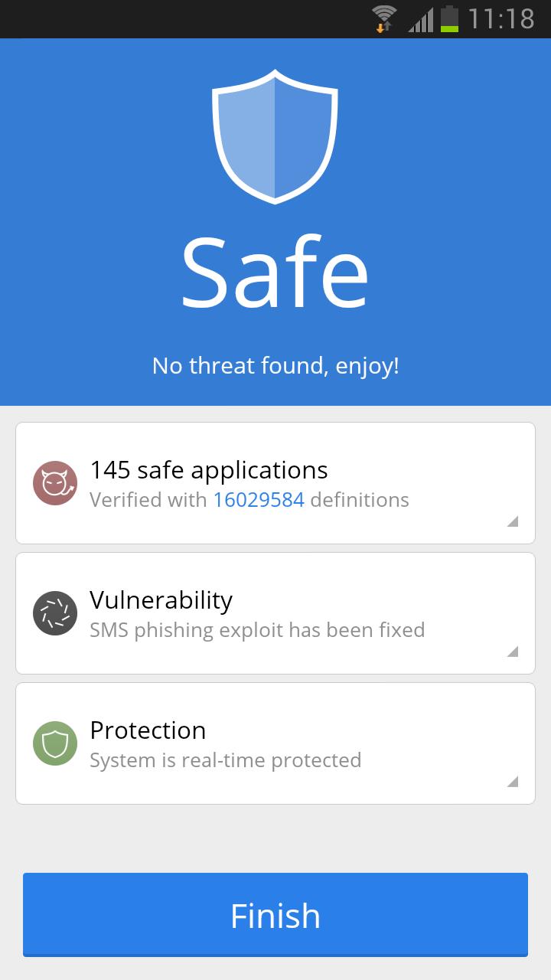The width and height of the screenshot is (551, 980).
Task: Expand the Protection card corner arrow
Action: [x=513, y=782]
